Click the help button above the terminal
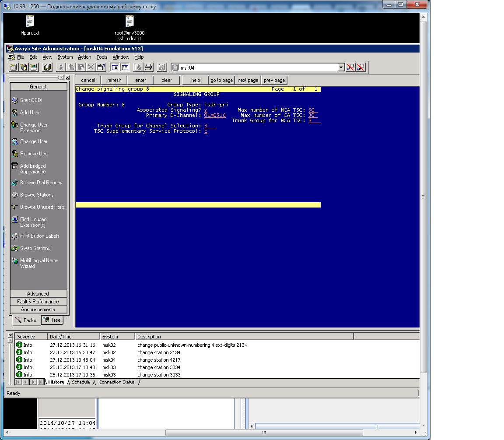Screen dimensions: 504x440 point(196,80)
